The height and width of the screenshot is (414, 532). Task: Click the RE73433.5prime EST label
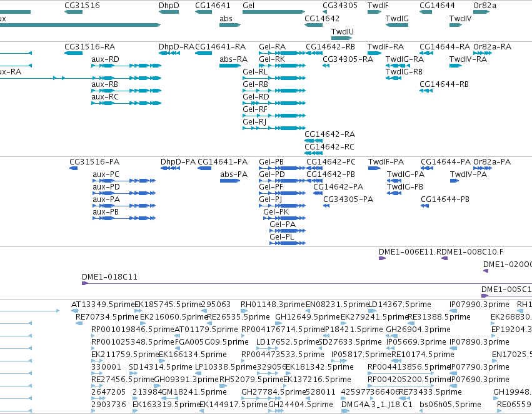430,392
